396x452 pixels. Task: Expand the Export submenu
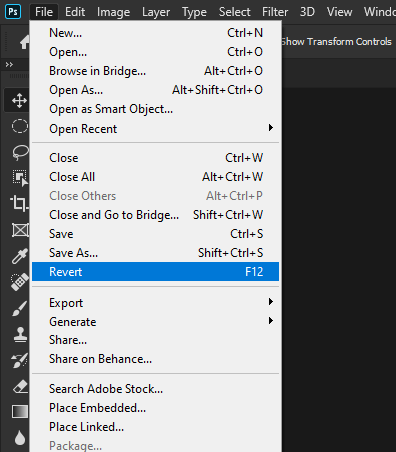pos(155,302)
